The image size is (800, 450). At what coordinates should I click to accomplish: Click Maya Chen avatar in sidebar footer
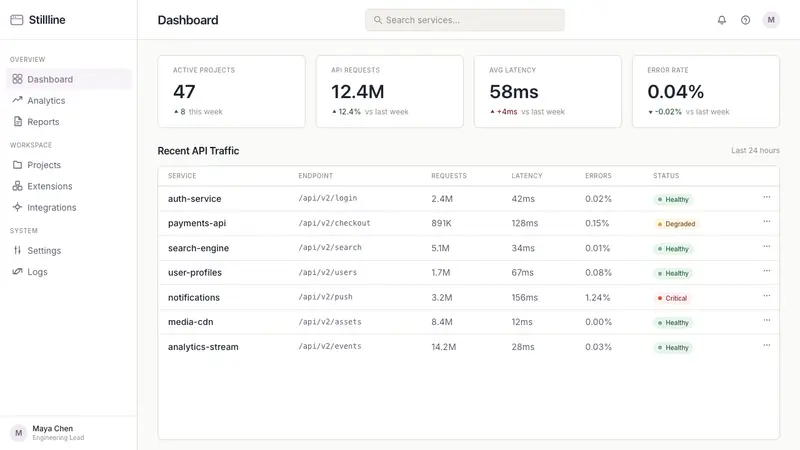(18, 433)
